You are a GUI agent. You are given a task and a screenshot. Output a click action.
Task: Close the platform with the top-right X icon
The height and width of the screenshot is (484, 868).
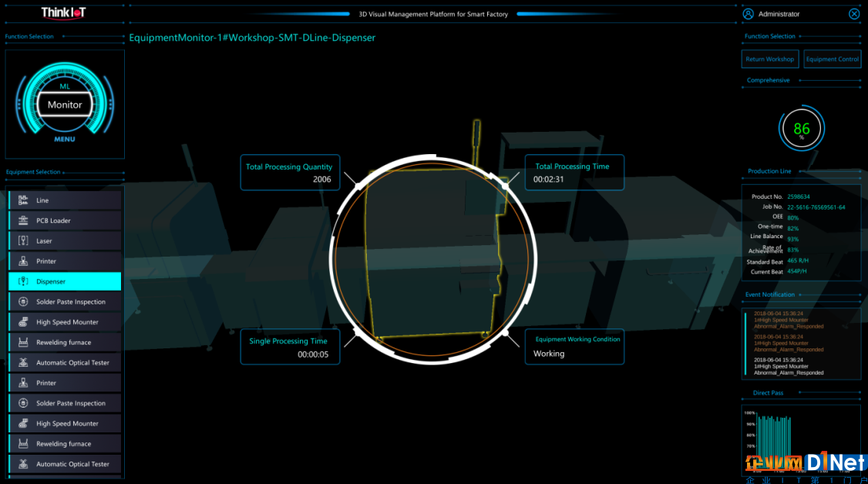tap(854, 14)
